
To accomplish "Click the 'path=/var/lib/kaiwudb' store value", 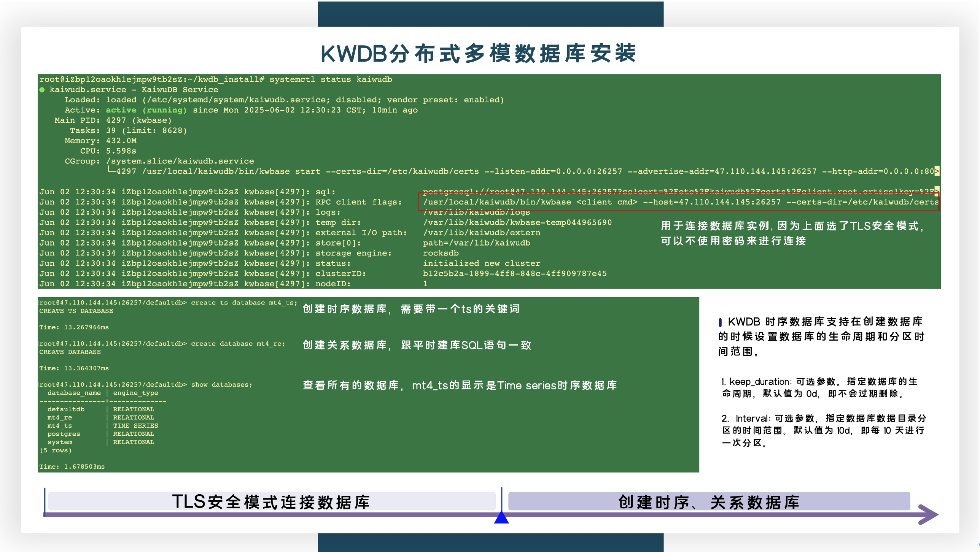I will [x=476, y=243].
